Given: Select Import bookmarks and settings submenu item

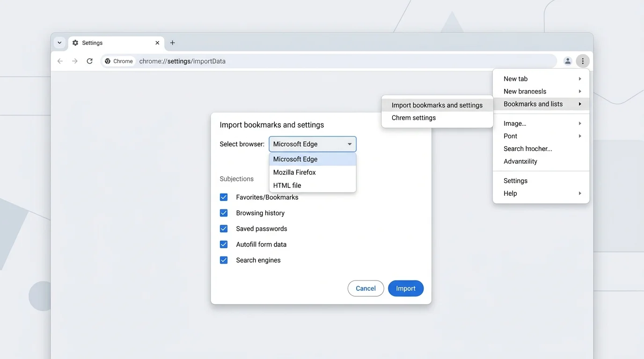Looking at the screenshot, I should (437, 105).
